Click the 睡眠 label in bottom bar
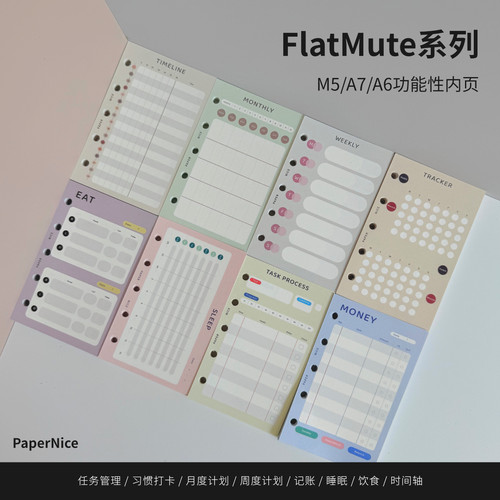 pos(337,481)
